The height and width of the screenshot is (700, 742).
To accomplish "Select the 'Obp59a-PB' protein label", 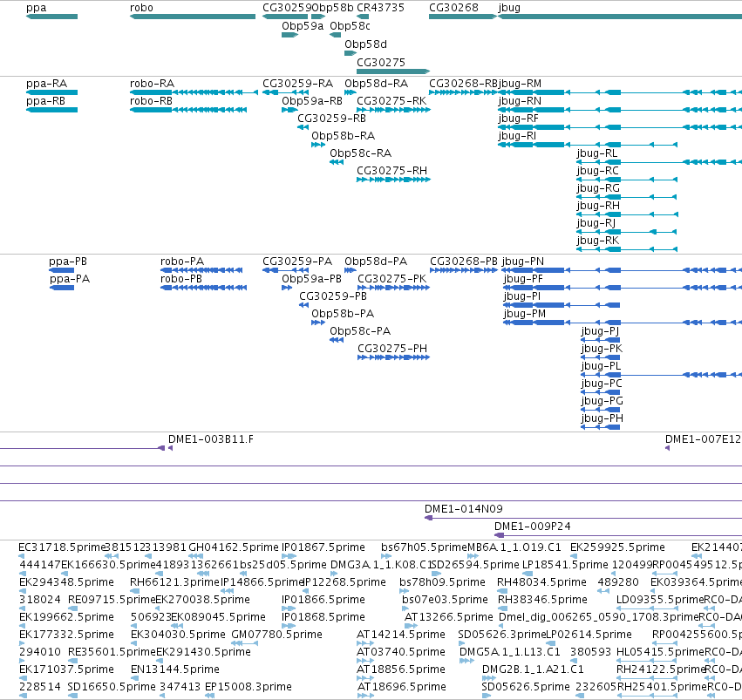I will pyautogui.click(x=311, y=279).
